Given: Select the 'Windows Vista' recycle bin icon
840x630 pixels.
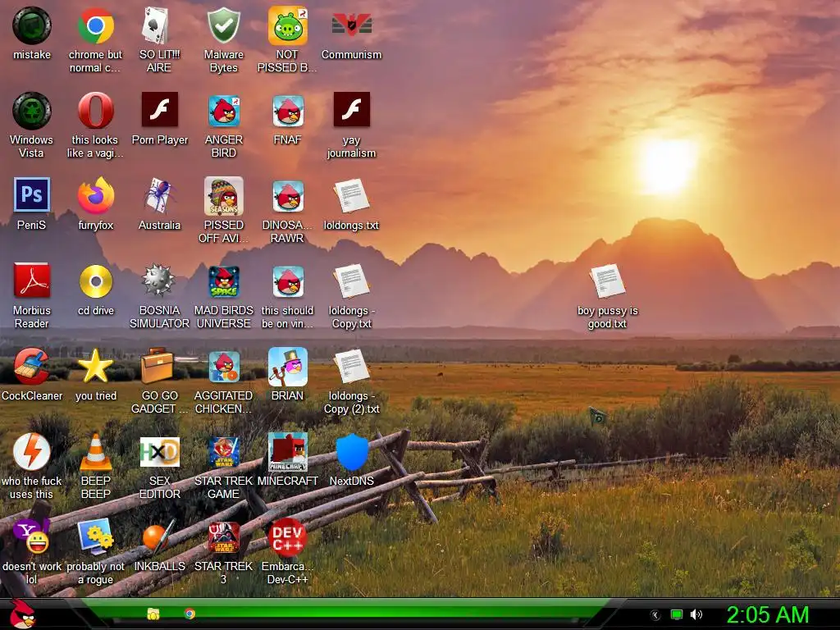Looking at the screenshot, I should click(x=32, y=111).
